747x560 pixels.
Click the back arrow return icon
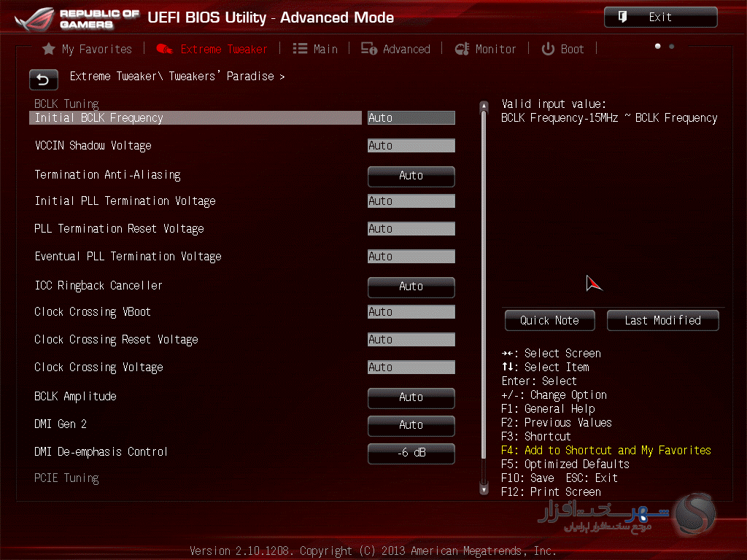(43, 79)
